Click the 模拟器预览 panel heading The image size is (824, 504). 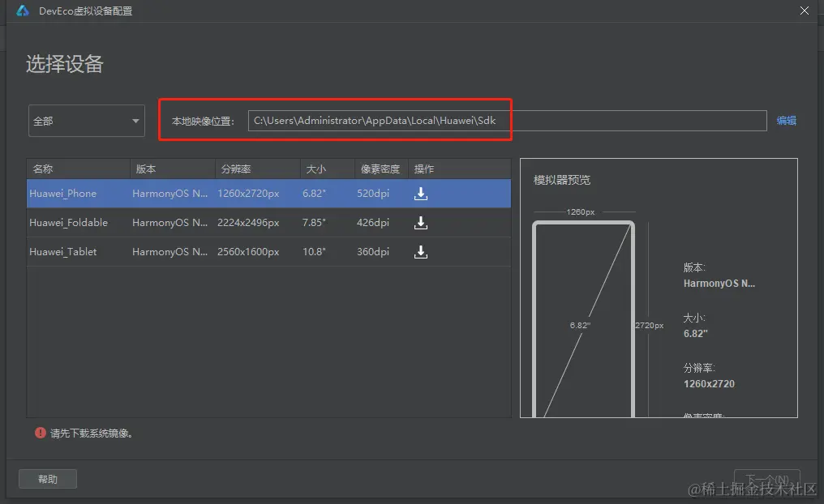tap(562, 180)
